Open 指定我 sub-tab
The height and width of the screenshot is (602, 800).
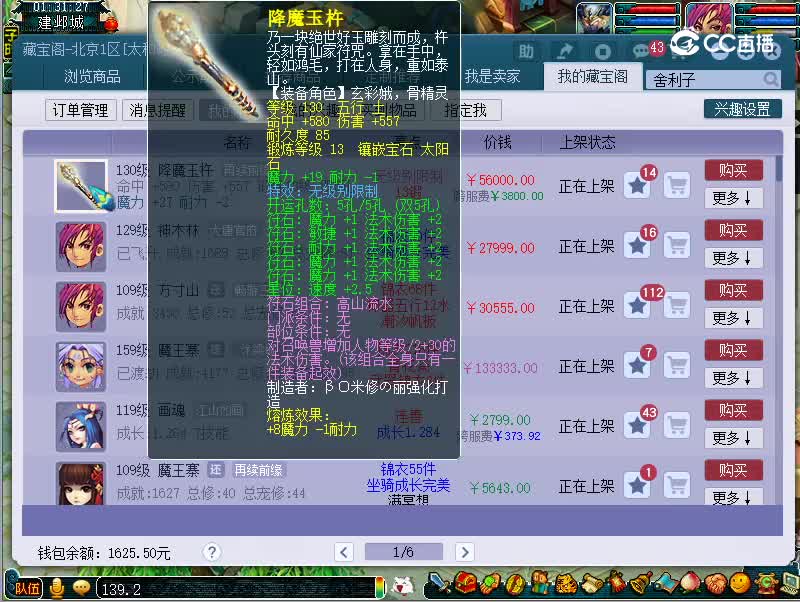466,110
